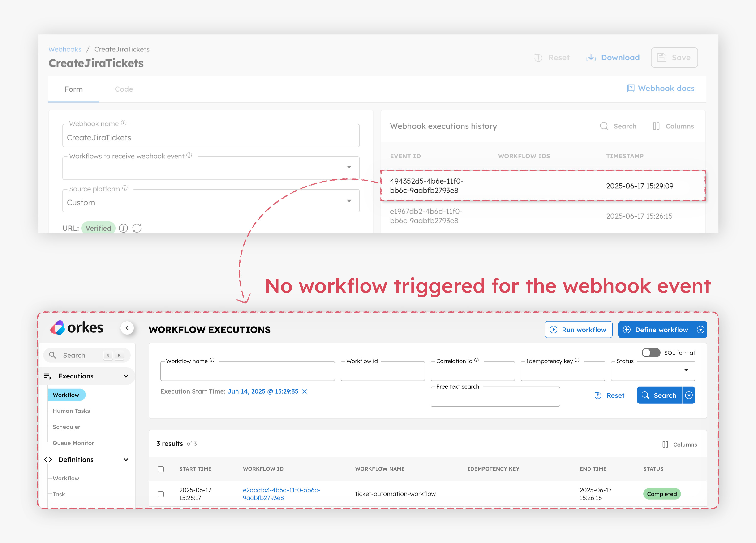Viewport: 756px width, 543px height.
Task: Open the Webhook docs link
Action: [x=661, y=88]
